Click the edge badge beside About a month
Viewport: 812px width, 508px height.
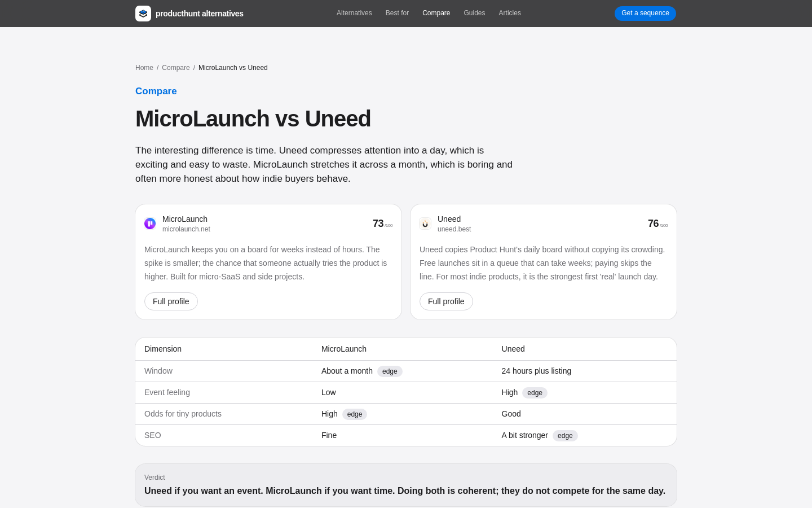coord(390,371)
